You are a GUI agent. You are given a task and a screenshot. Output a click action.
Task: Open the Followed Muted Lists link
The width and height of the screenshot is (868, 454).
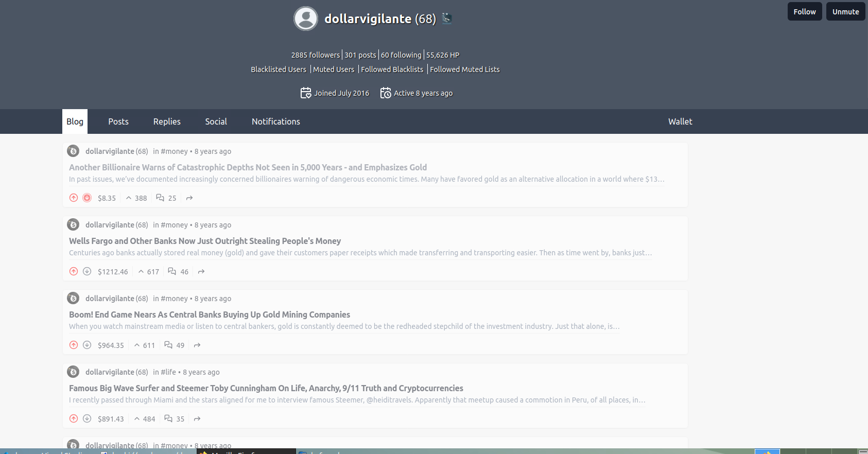coord(464,69)
